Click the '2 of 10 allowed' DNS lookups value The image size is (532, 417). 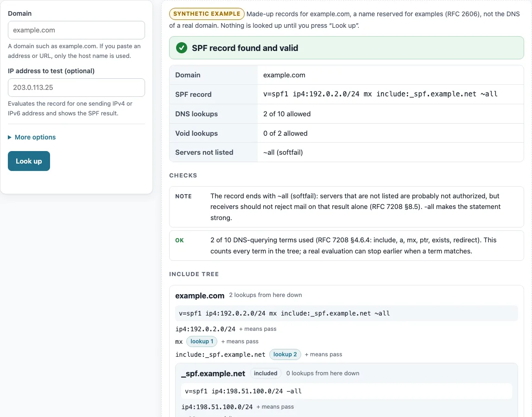coord(287,114)
